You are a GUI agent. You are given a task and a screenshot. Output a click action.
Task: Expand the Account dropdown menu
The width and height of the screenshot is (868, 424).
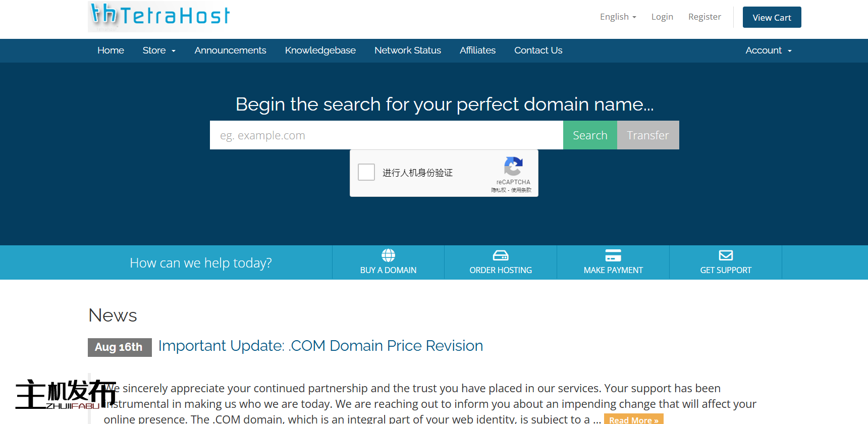[768, 50]
